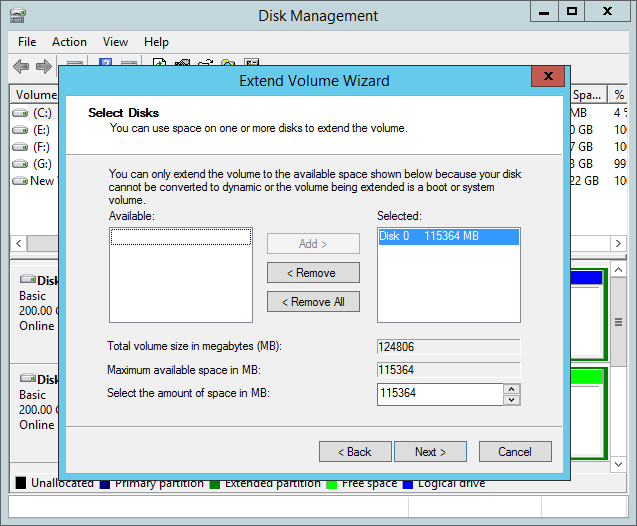Screen dimensions: 637x526
Task: Click the disabled Add > button
Action: [x=313, y=244]
